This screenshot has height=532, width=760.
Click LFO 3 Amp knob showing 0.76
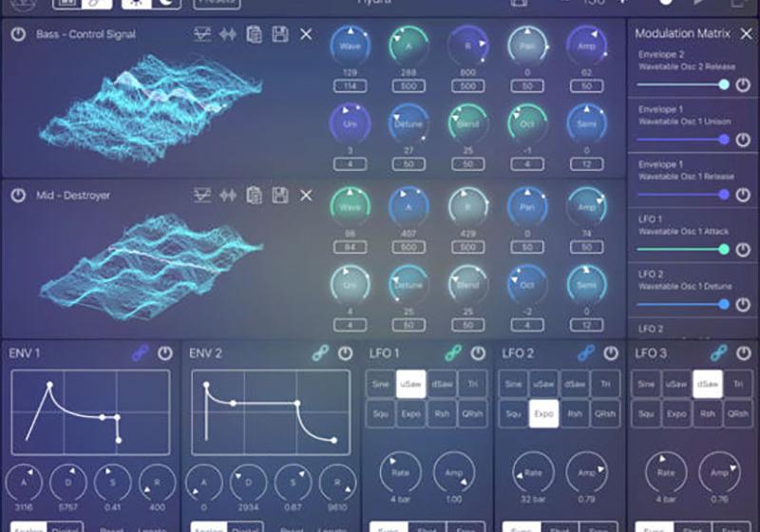[719, 472]
